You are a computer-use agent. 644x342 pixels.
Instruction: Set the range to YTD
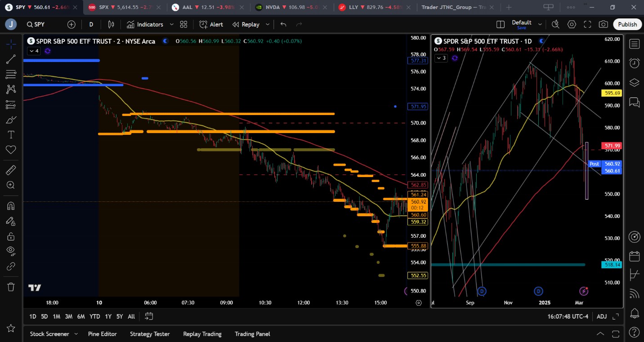point(95,316)
